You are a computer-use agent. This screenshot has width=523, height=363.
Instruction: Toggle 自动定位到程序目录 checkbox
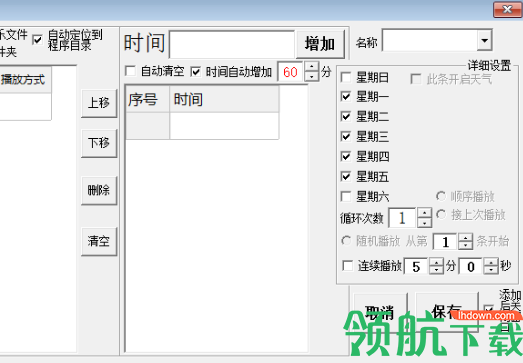tap(37, 40)
